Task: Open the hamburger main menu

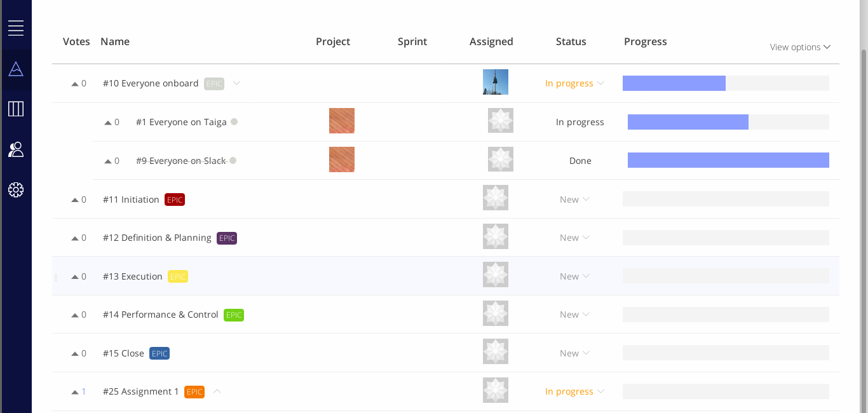Action: pos(16,28)
